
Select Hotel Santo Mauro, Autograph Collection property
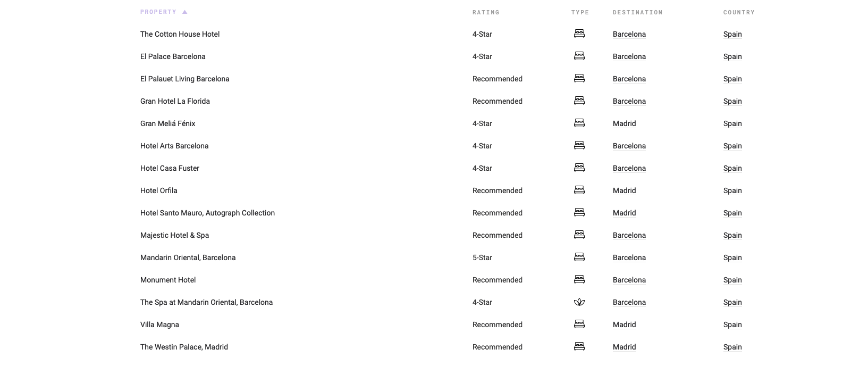pos(207,213)
